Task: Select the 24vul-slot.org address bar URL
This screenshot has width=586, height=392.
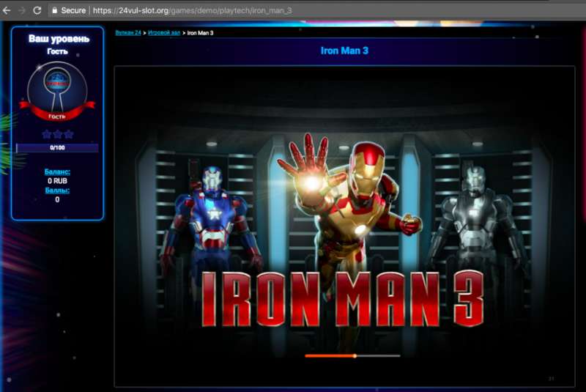Action: point(192,10)
